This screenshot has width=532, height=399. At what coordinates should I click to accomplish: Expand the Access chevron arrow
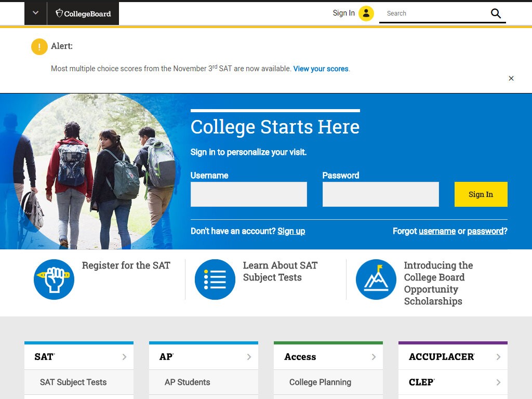click(x=374, y=357)
